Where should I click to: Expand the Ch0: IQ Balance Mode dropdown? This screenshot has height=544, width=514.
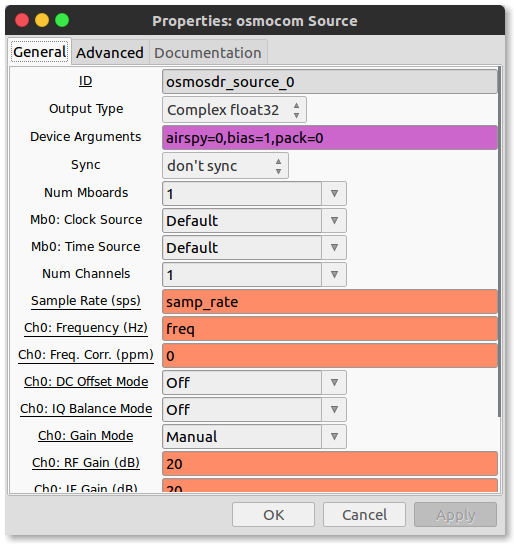(x=334, y=410)
